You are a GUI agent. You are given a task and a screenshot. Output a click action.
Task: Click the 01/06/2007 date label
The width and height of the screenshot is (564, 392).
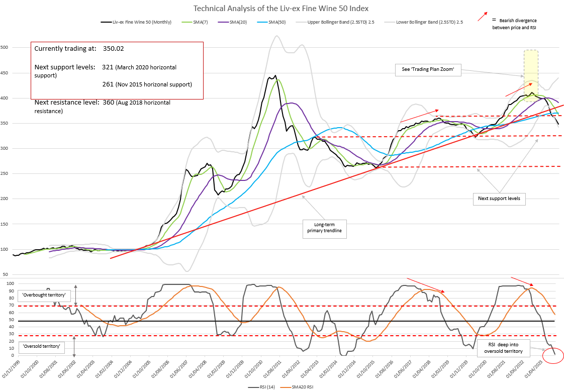click(178, 368)
